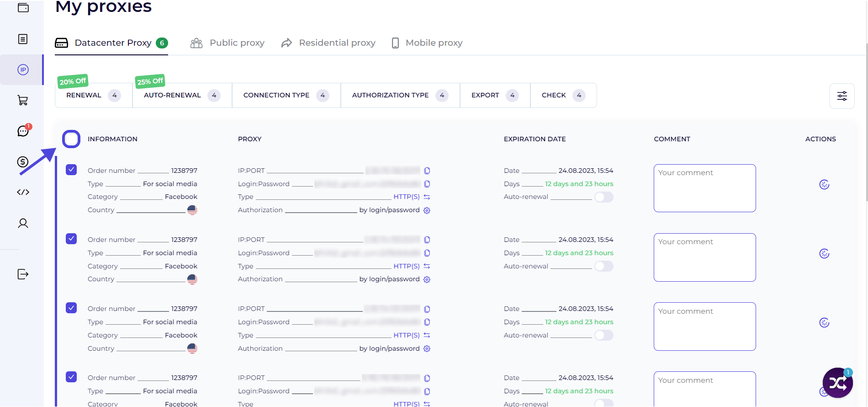Open the wallet icon in the sidebar
The image size is (868, 407).
click(23, 8)
